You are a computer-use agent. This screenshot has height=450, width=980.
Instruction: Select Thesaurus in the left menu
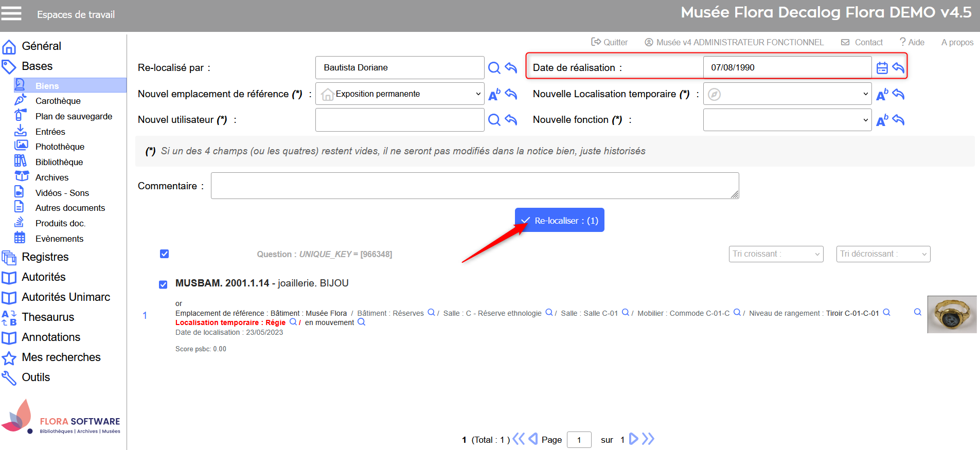click(x=48, y=317)
